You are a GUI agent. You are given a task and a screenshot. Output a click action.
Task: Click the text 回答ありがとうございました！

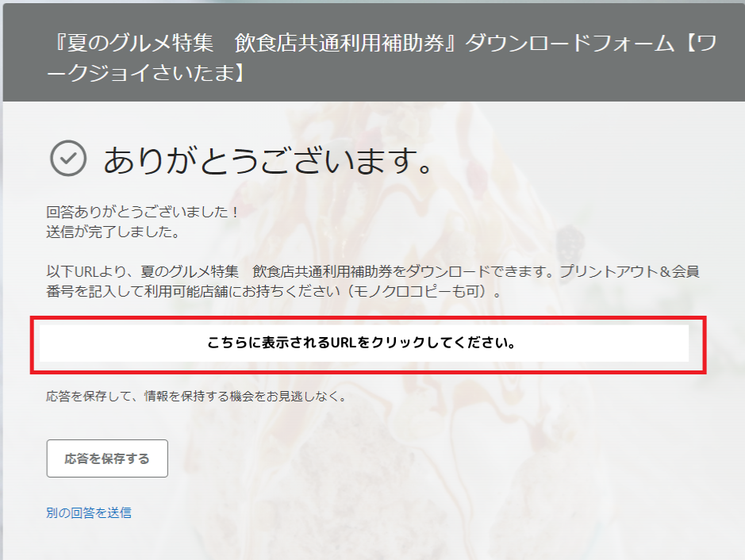click(144, 212)
